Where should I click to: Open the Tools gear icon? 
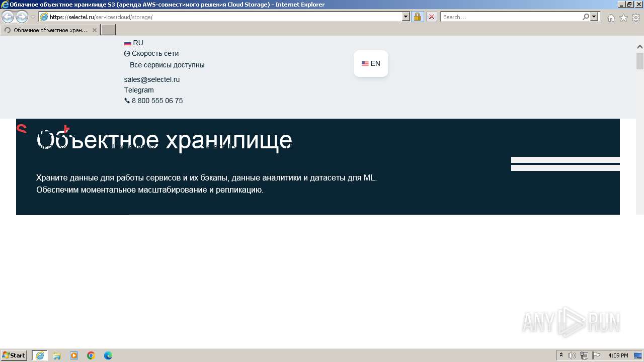636,18
